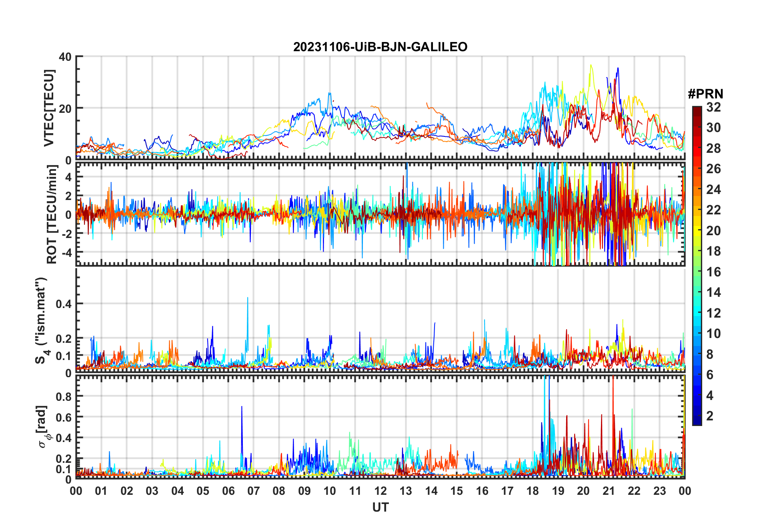Click colorbar tick label 26
Image resolution: width=761 pixels, height=532 pixels.
[x=713, y=169]
